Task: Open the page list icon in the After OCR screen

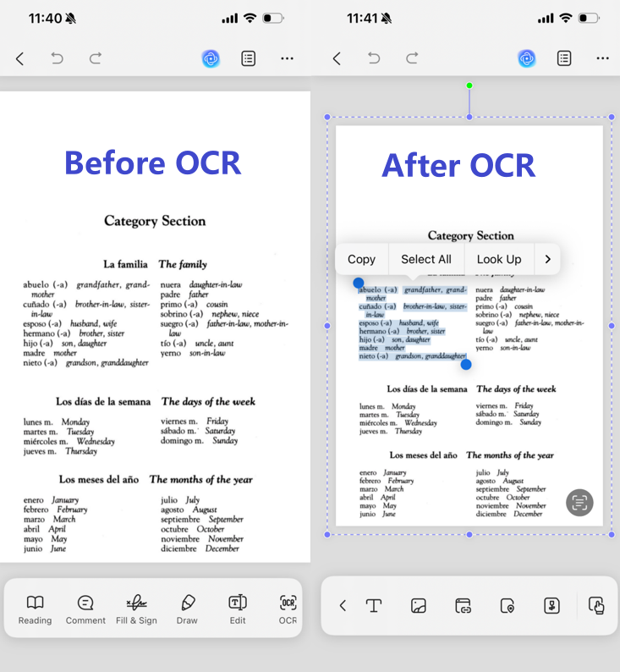Action: (564, 58)
